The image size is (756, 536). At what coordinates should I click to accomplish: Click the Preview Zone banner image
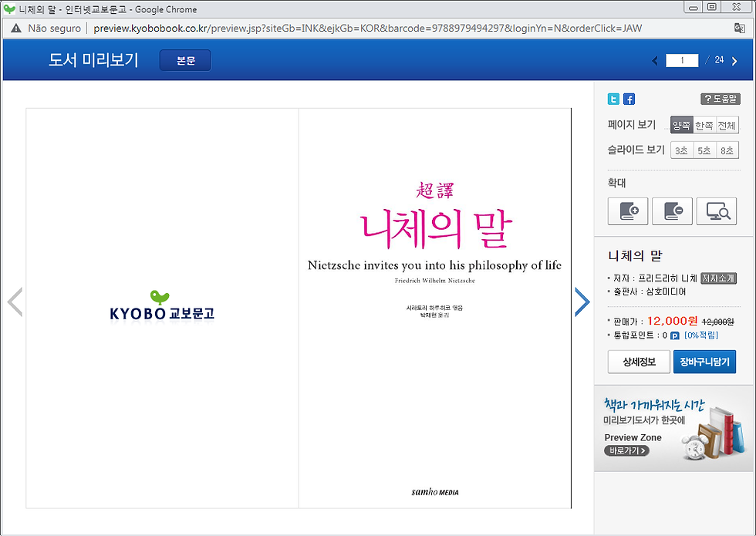674,429
